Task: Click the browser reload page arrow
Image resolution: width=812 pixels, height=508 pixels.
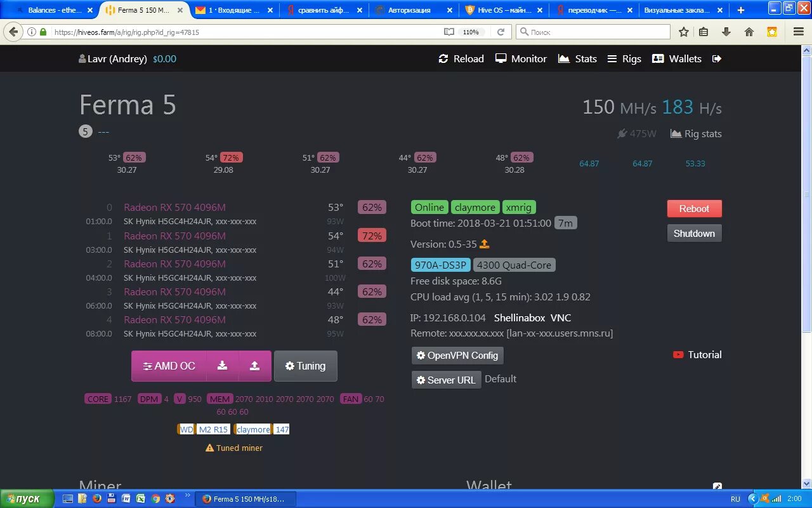Action: click(x=501, y=32)
